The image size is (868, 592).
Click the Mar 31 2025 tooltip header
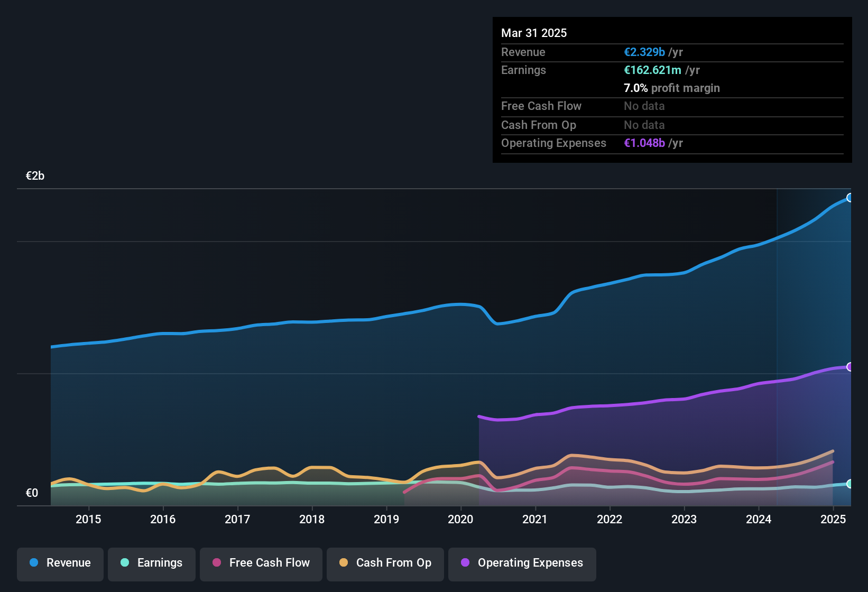[x=534, y=33]
